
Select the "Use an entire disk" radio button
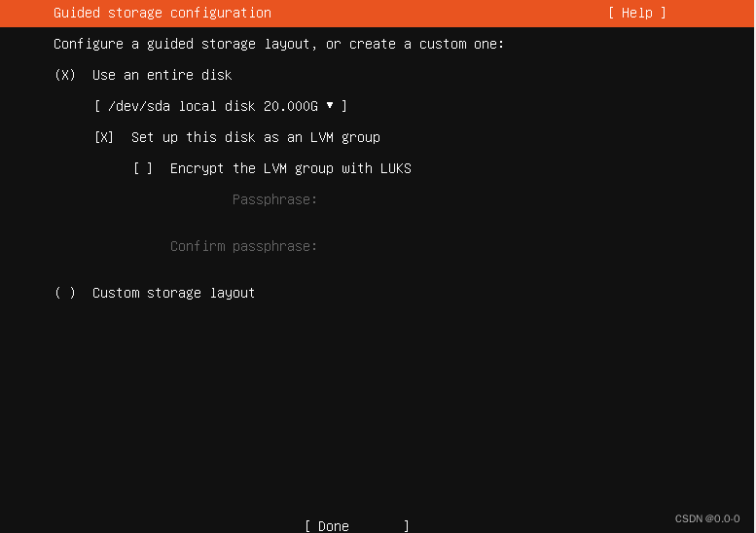65,75
